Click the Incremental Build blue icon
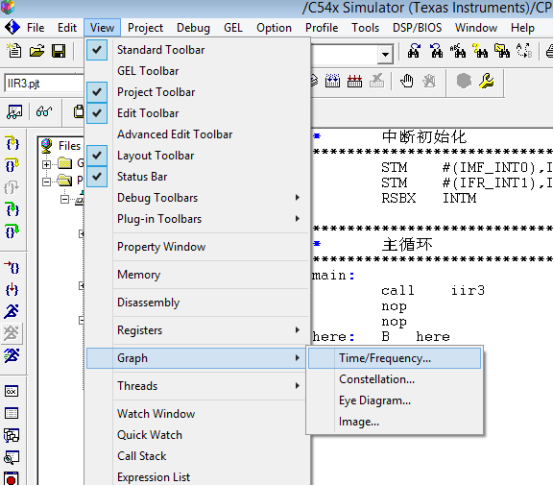Screen dimensions: 554x486 click(x=332, y=81)
